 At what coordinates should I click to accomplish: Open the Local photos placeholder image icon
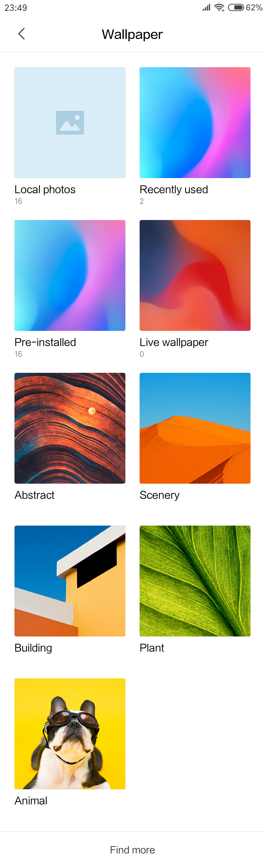point(70,123)
